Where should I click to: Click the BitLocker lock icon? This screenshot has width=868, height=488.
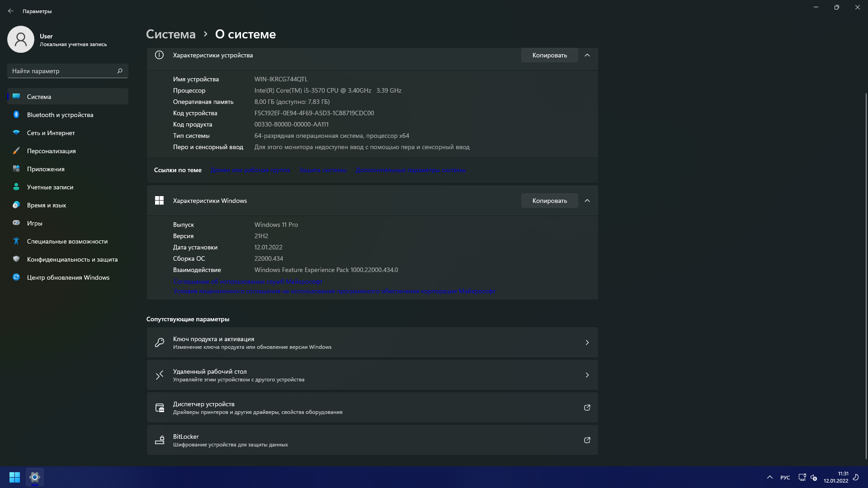click(x=159, y=440)
